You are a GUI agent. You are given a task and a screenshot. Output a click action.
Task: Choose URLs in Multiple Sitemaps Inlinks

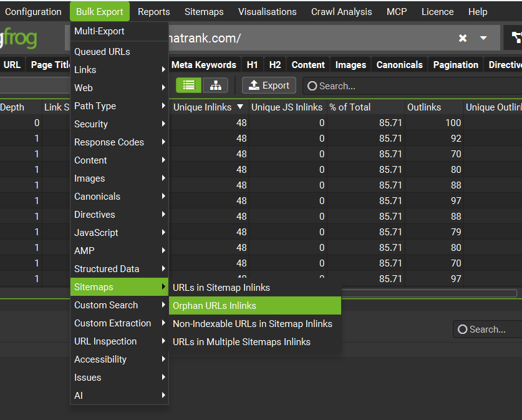pyautogui.click(x=255, y=342)
